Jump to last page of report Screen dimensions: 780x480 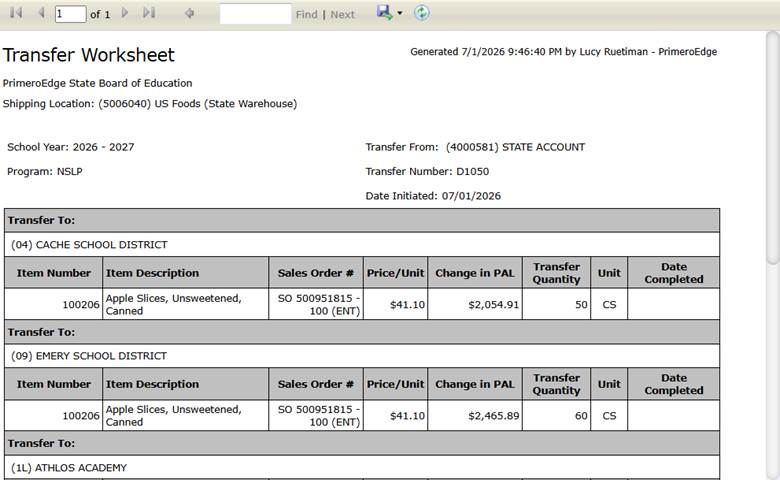point(149,13)
